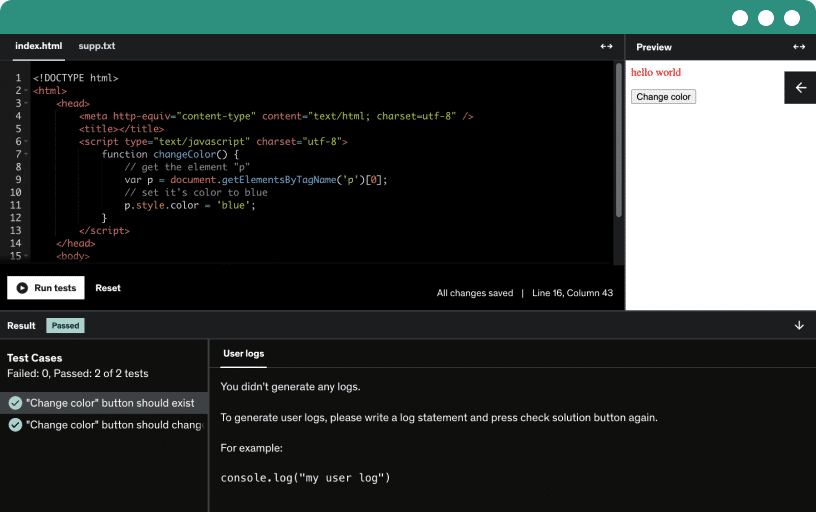
Task: Click the "hello world" text in preview
Action: coord(655,73)
